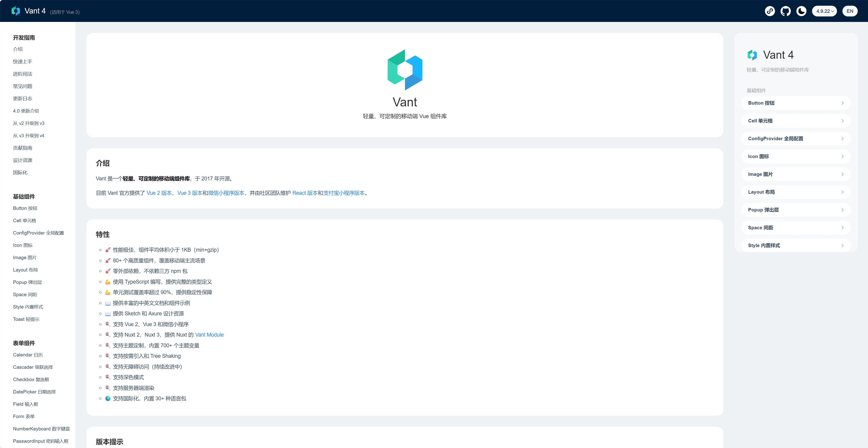Viewport: 868px width, 448px height.
Task: Open the GitHub repository icon
Action: [x=786, y=11]
